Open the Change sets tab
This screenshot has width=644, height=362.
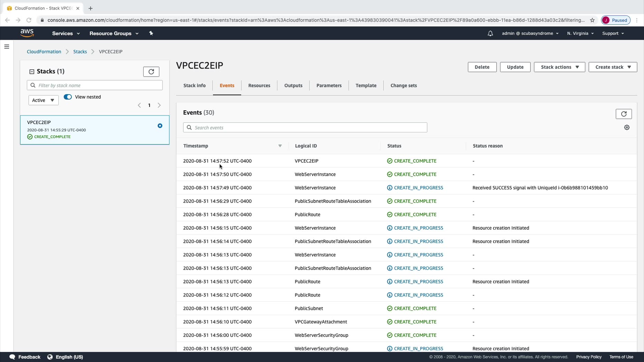[x=403, y=86]
